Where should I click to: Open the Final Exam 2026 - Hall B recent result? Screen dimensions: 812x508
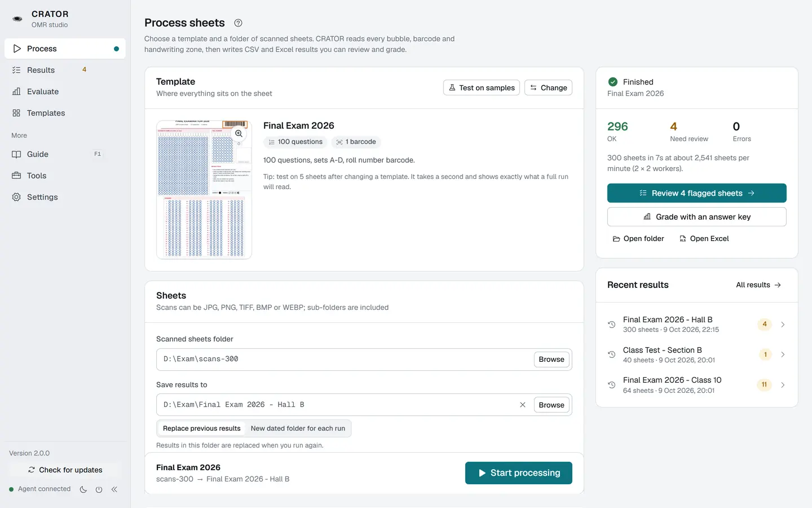(697, 325)
